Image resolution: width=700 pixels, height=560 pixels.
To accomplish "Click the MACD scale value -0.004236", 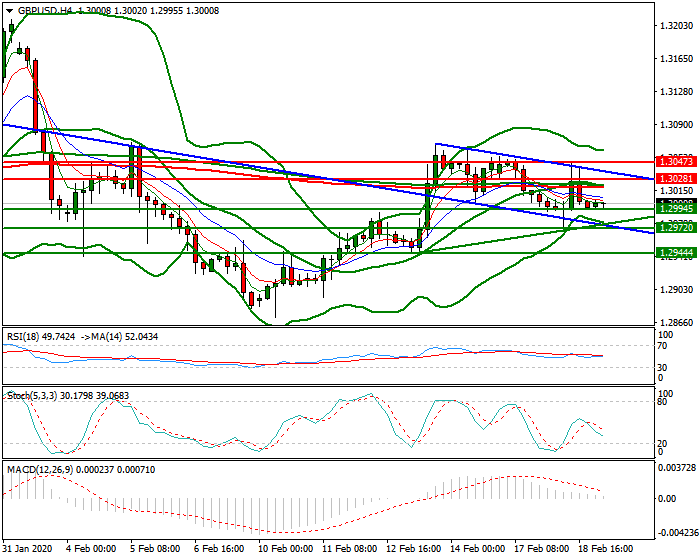I will click(x=677, y=533).
